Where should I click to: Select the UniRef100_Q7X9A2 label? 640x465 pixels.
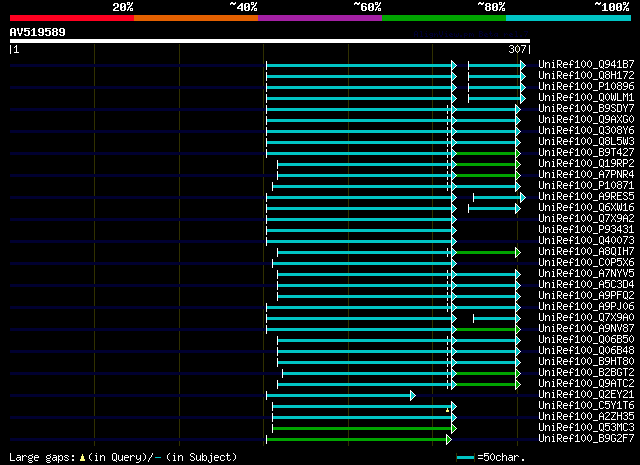coord(586,218)
